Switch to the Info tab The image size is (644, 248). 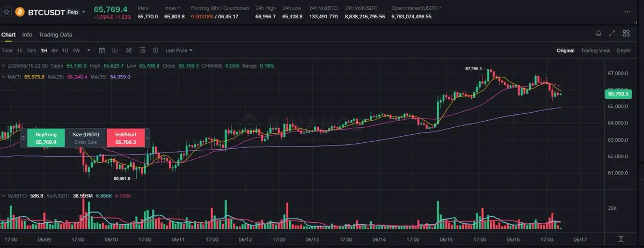click(x=27, y=34)
